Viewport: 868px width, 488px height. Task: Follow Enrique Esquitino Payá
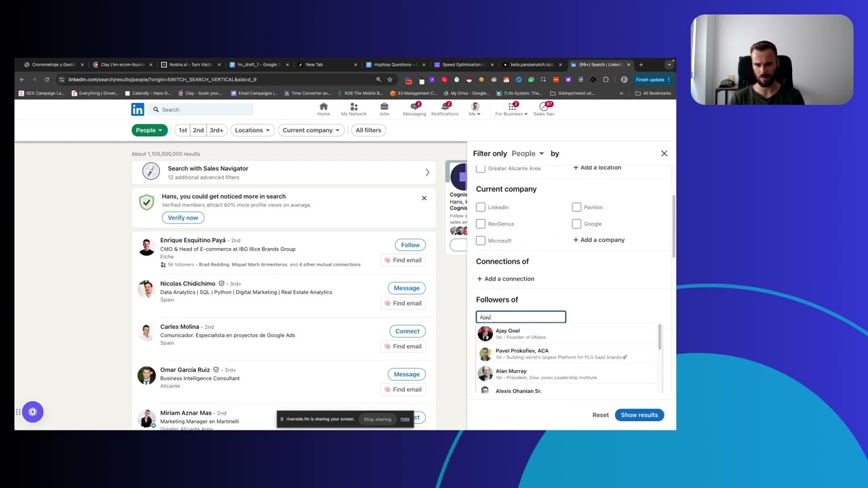click(410, 245)
